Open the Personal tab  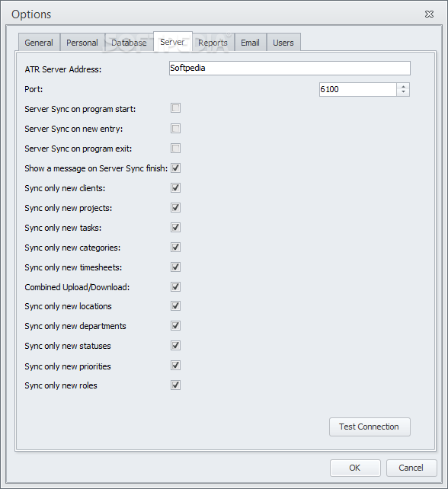(x=82, y=42)
